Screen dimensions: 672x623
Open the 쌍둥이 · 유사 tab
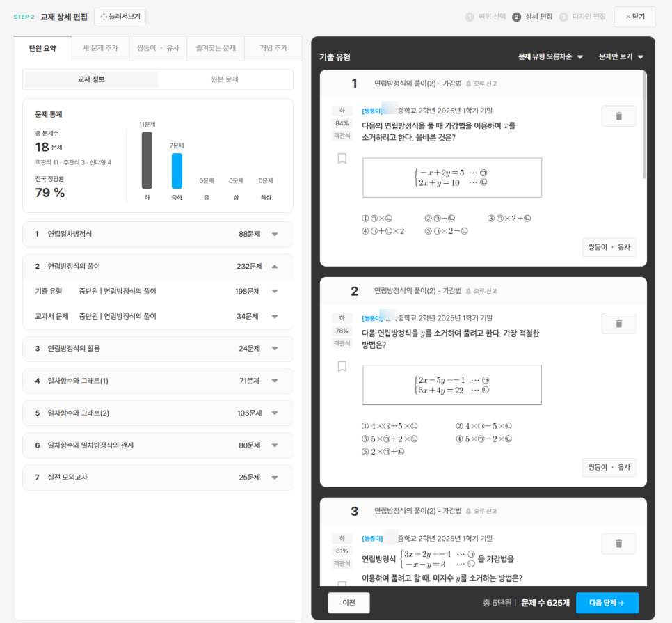158,48
